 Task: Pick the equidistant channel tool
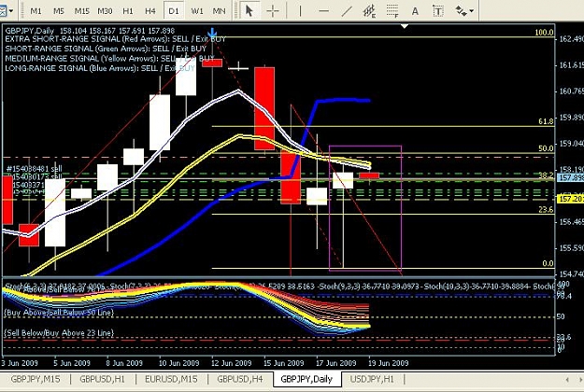pos(369,11)
